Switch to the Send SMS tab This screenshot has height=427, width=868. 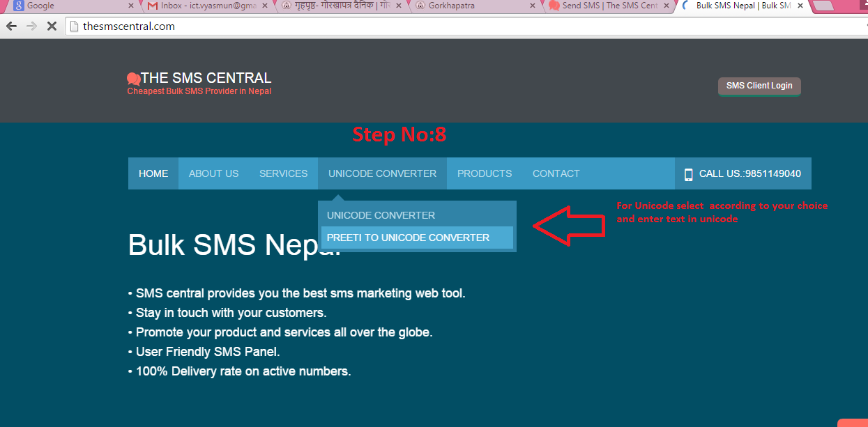pyautogui.click(x=608, y=6)
